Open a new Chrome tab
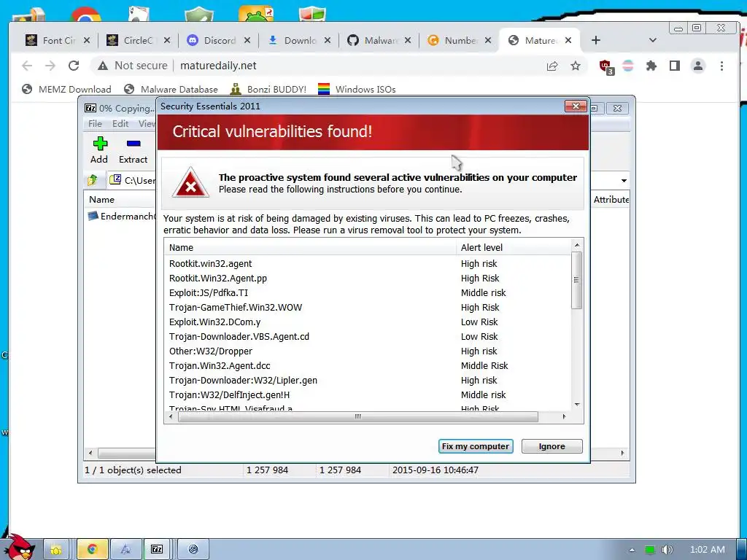 (x=596, y=41)
